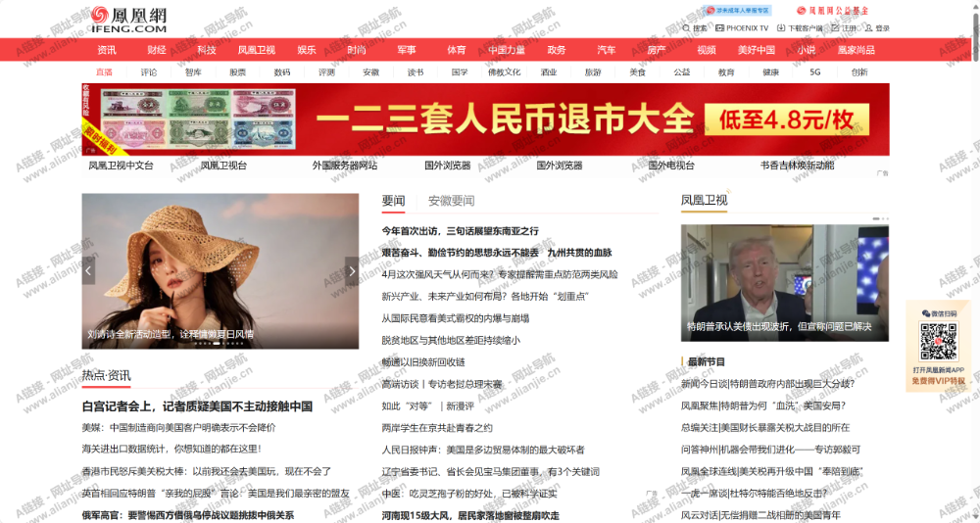Open 书香吉林焕新动能 link
980x523 pixels.
tap(797, 166)
